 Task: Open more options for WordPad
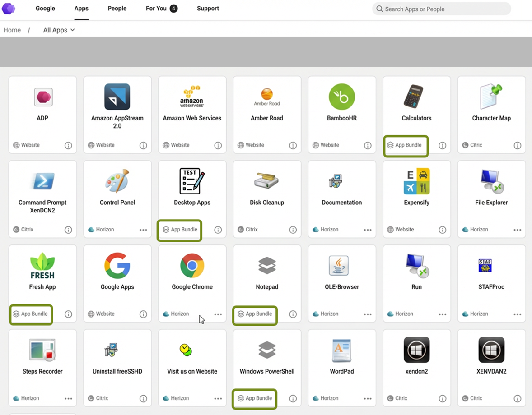368,398
